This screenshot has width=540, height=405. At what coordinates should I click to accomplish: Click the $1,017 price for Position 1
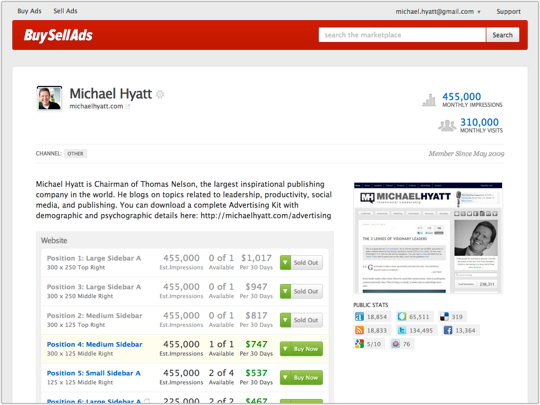click(x=256, y=258)
